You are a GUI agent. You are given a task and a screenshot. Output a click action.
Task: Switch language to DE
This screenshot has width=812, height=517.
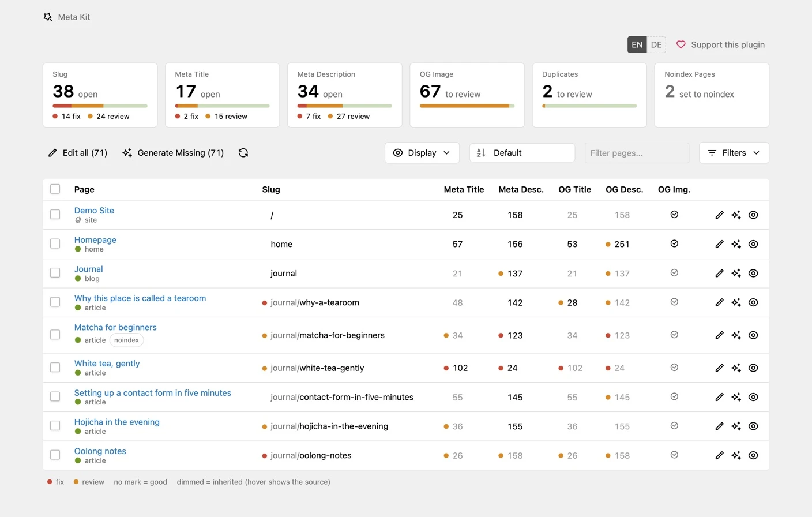click(x=656, y=44)
